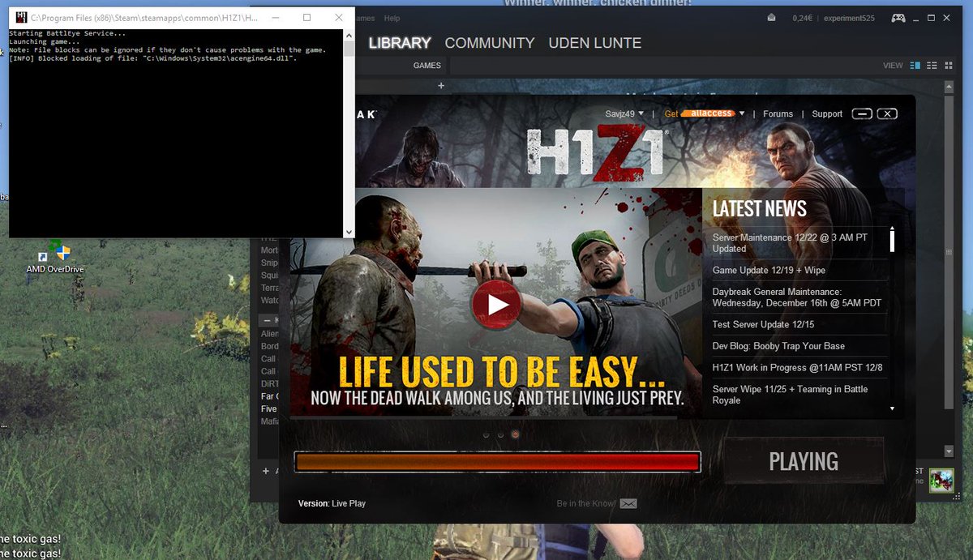Click the launcher loading progress bar

click(x=497, y=462)
